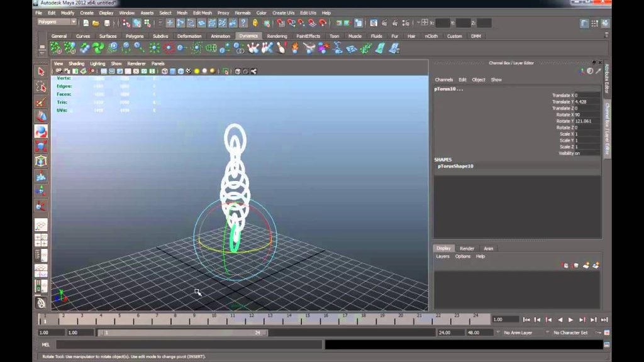
Task: Open the Polygons menu set dropdown
Action: [57, 22]
